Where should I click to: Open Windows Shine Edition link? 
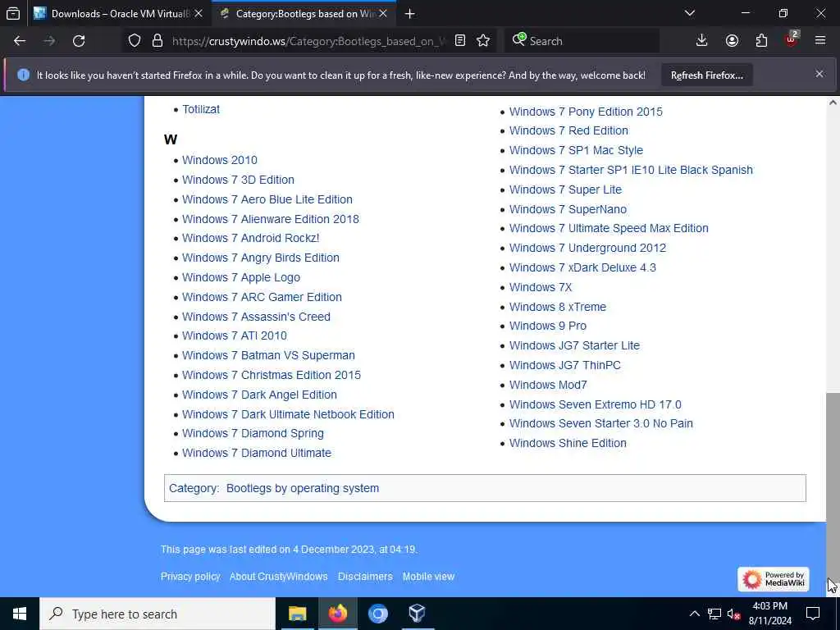(568, 443)
